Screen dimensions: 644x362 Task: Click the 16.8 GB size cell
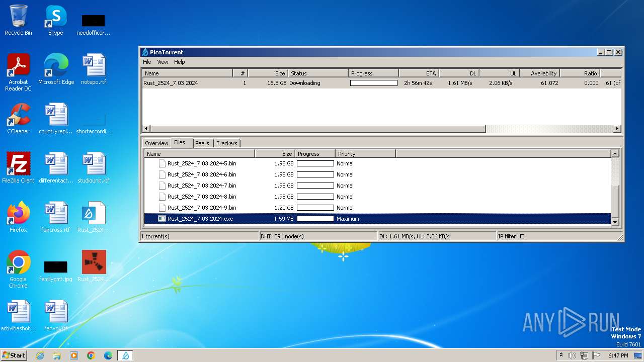coord(277,83)
